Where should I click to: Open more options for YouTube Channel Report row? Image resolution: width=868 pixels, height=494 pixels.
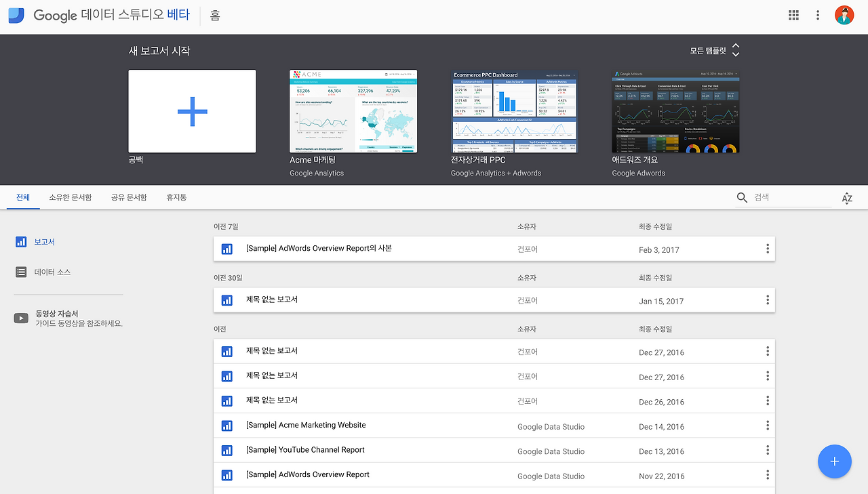768,450
